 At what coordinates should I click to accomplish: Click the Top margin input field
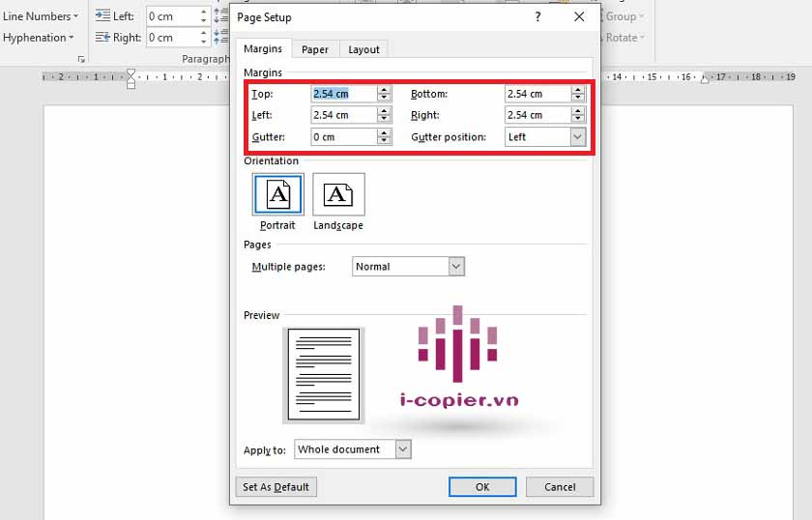[x=342, y=94]
